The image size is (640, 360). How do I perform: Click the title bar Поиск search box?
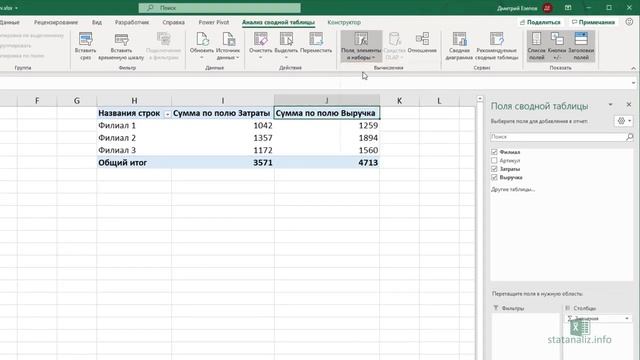point(220,8)
